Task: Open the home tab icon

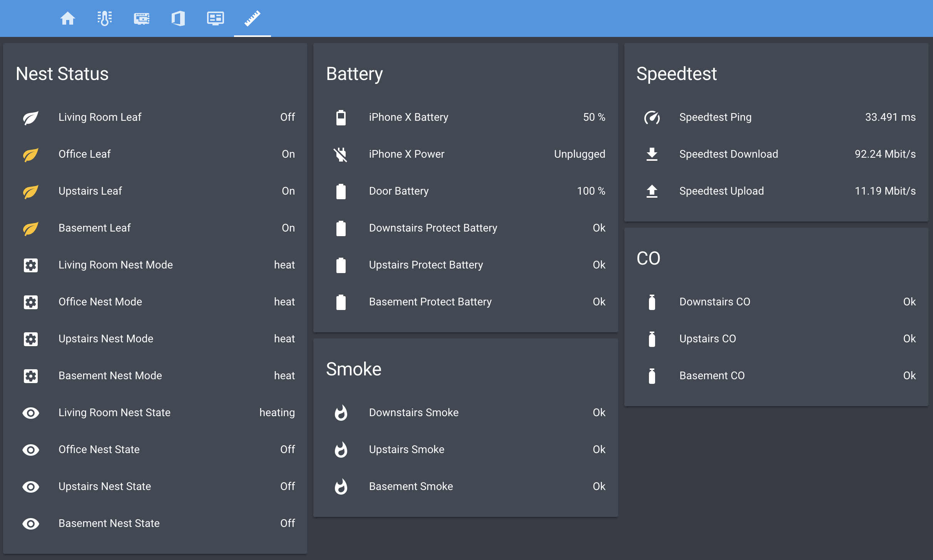Action: (x=68, y=18)
